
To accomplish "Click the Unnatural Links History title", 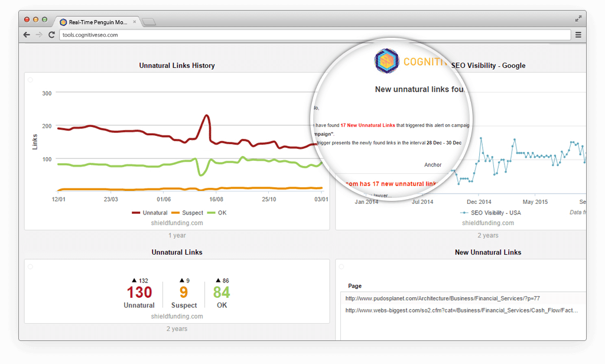I will coord(177,66).
